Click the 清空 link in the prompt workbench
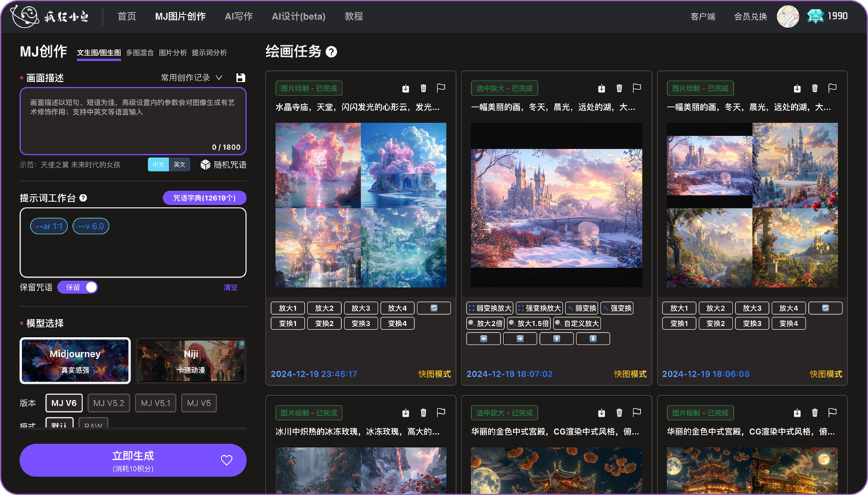Viewport: 868px width, 495px height. point(230,287)
